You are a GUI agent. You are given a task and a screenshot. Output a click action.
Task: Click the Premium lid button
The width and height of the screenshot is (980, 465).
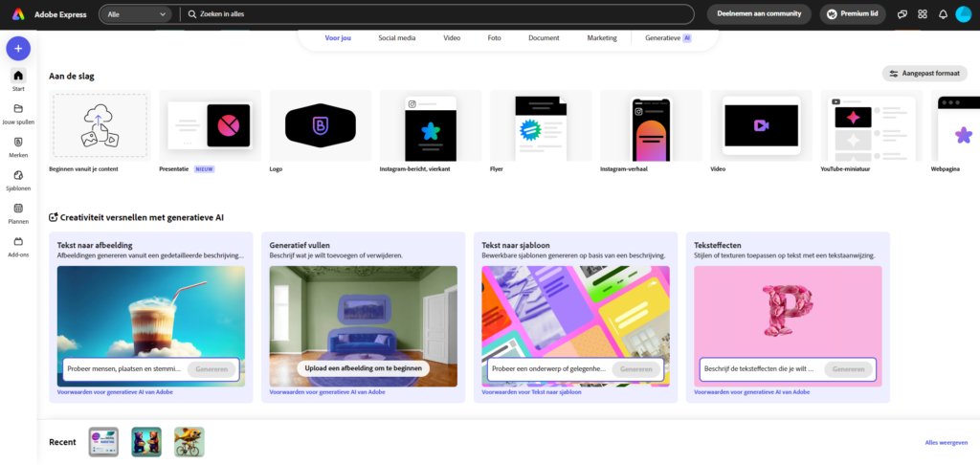[853, 14]
